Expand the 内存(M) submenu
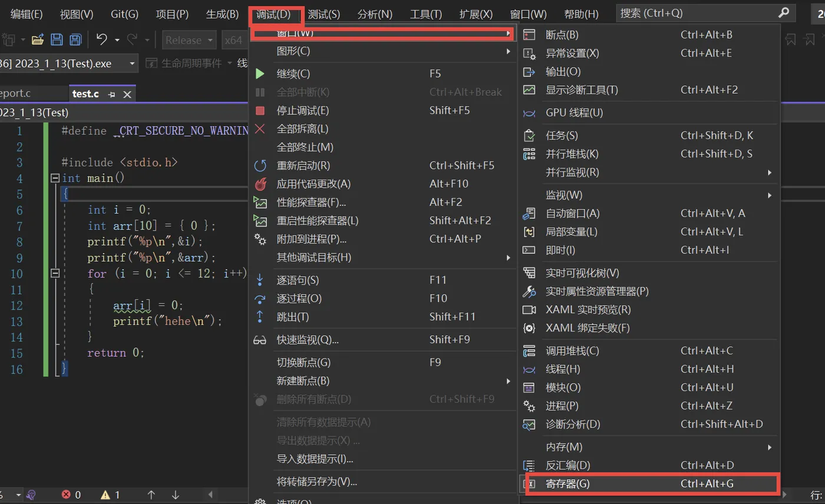Image resolution: width=825 pixels, height=504 pixels. click(x=649, y=447)
